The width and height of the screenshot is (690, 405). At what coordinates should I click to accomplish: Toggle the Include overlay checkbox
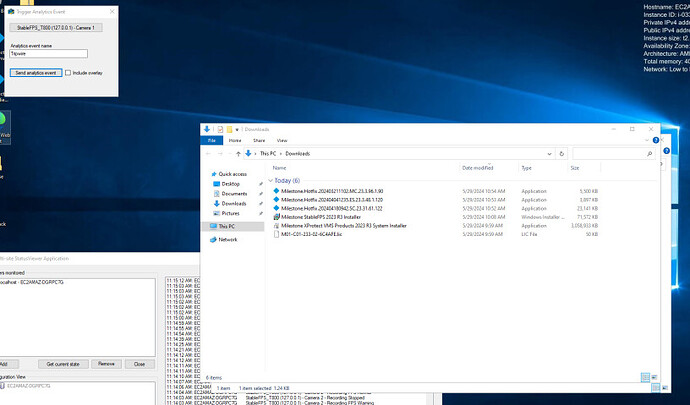(x=68, y=73)
